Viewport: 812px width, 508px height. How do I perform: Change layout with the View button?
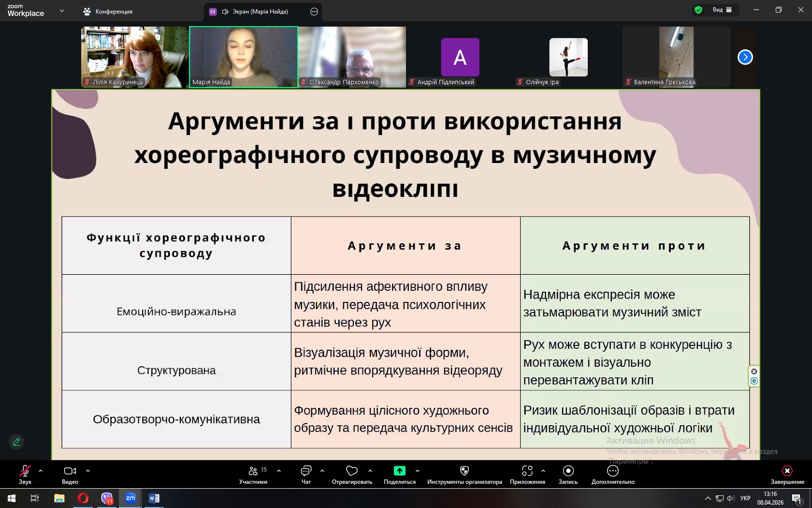pos(722,10)
